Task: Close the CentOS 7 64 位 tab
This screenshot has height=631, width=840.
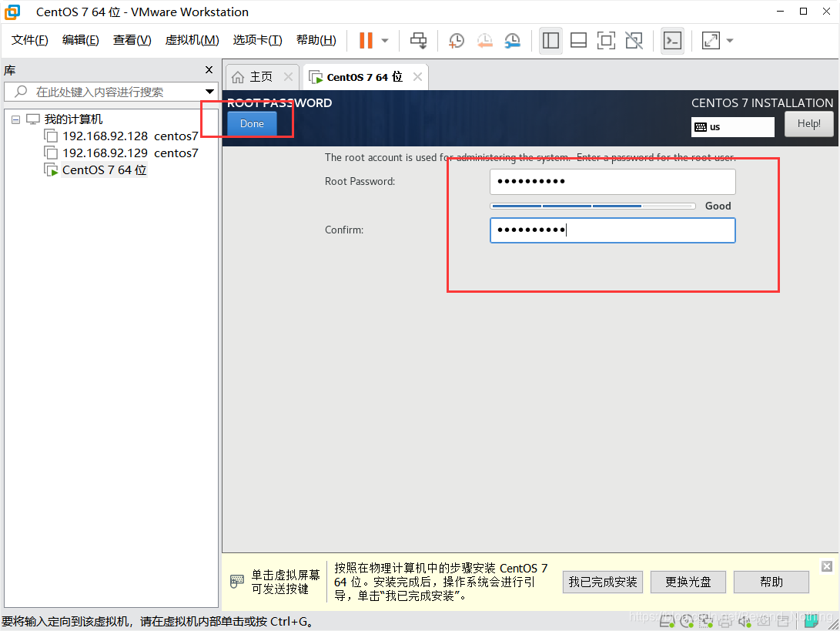Action: 417,77
